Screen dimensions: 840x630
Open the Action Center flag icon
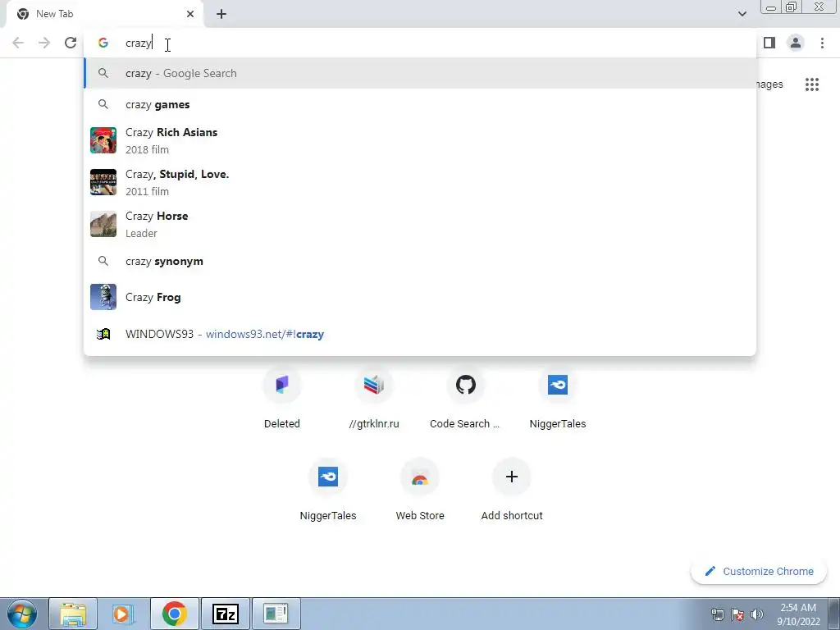737,614
